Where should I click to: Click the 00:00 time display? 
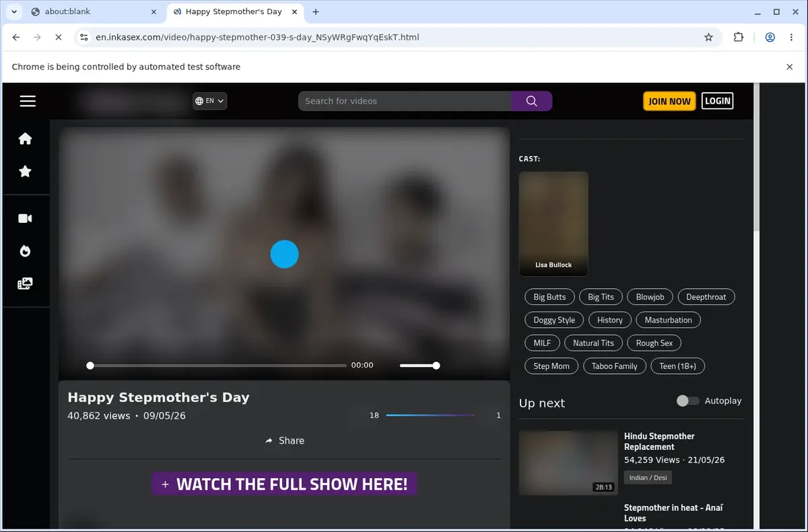pyautogui.click(x=362, y=365)
